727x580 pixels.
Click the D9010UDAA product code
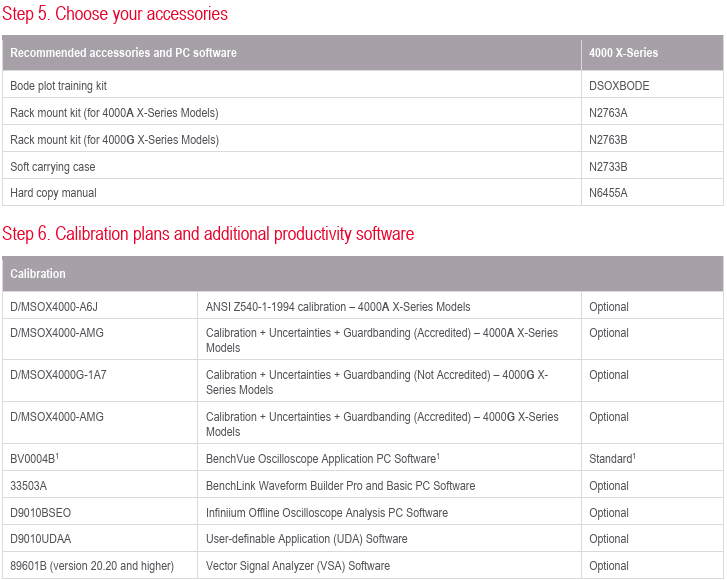pyautogui.click(x=41, y=539)
